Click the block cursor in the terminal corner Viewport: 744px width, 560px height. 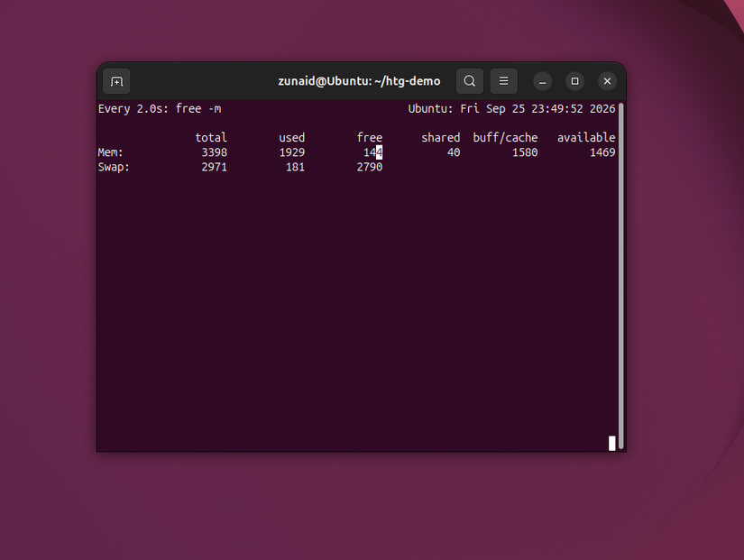coord(612,444)
